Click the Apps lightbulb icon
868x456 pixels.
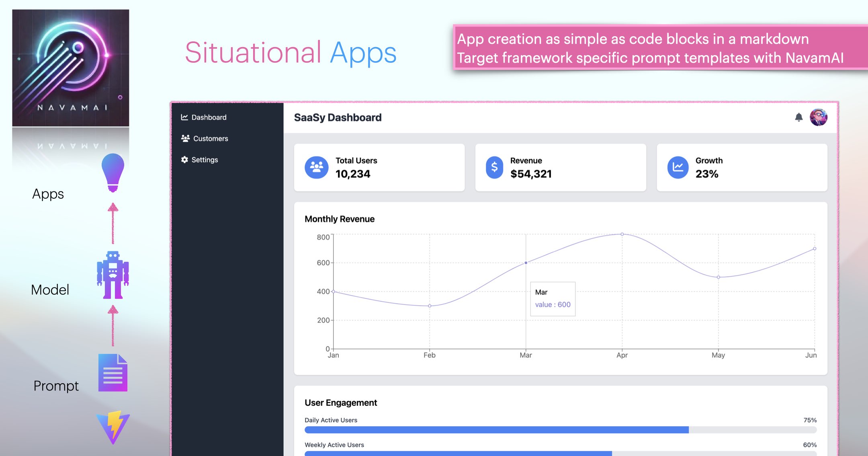(x=113, y=173)
